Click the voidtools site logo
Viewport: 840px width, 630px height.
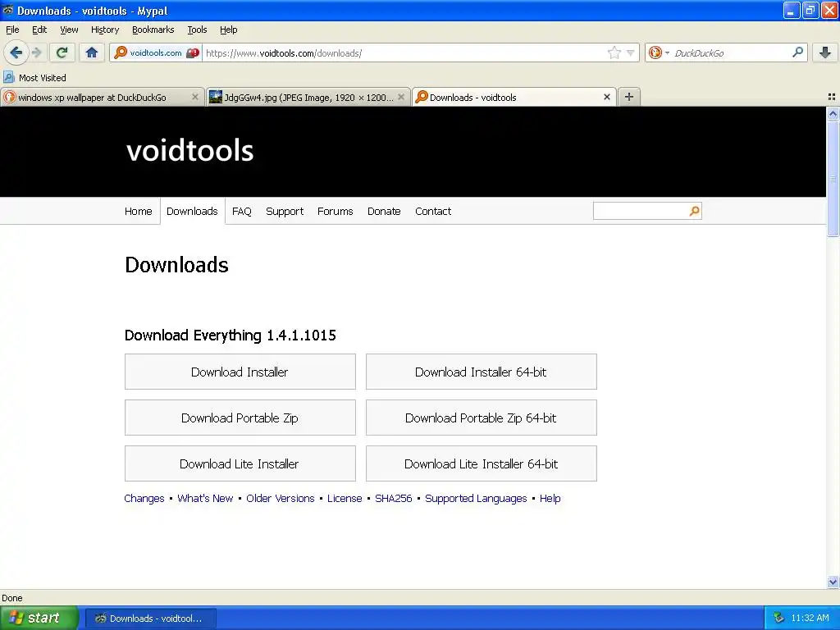(x=189, y=151)
